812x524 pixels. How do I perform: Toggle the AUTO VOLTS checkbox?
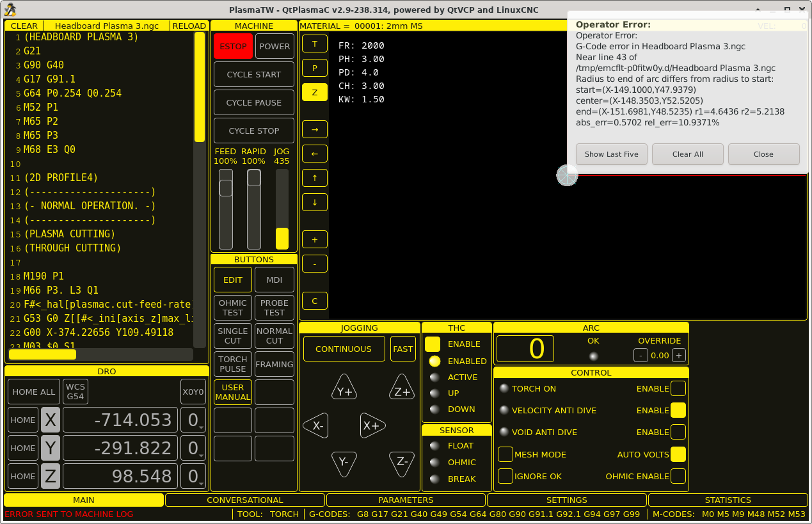(678, 454)
